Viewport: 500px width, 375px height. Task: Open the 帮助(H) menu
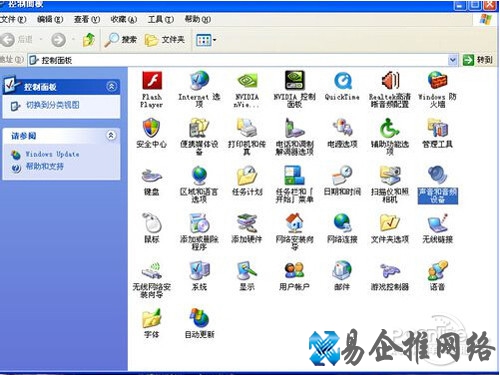(x=198, y=19)
